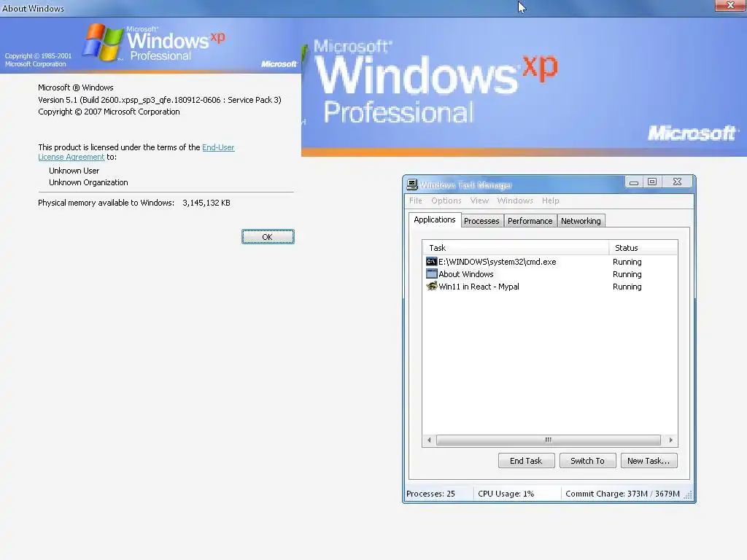Click the Mypal browser task icon

(431, 286)
